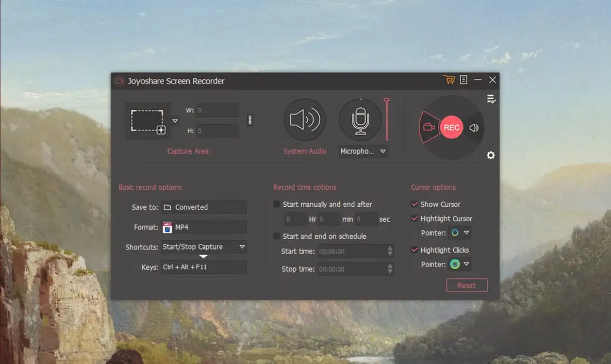Click the Save to Converted folder field

[204, 207]
